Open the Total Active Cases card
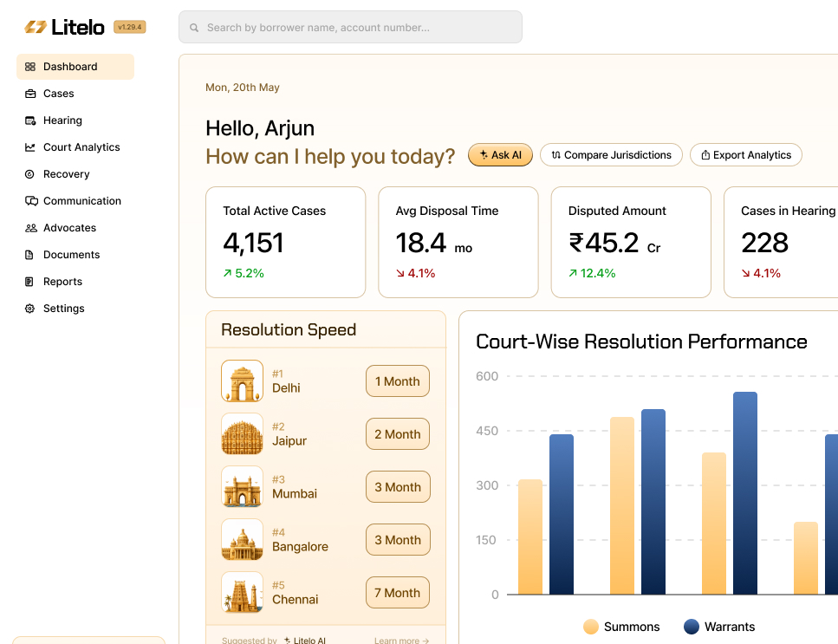Screen dimensions: 838x644 tap(285, 242)
